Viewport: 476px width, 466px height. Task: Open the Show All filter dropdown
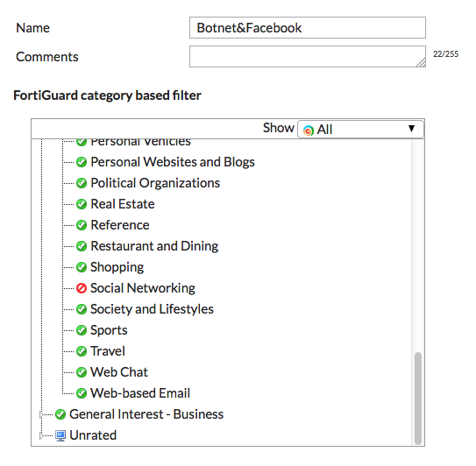click(x=360, y=130)
